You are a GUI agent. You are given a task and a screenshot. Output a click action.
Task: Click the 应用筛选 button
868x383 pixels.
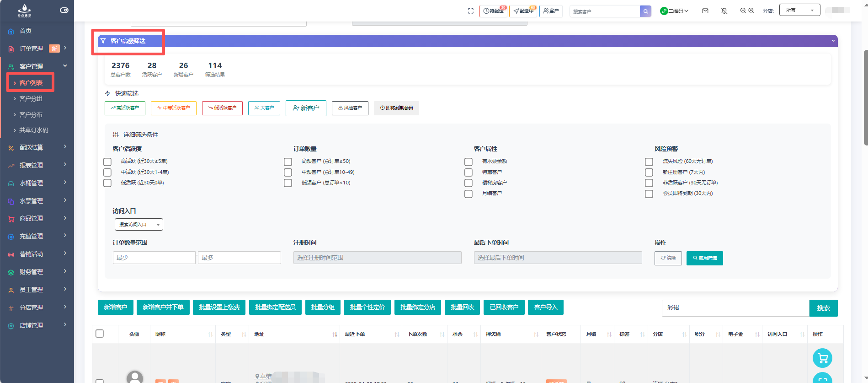(704, 258)
